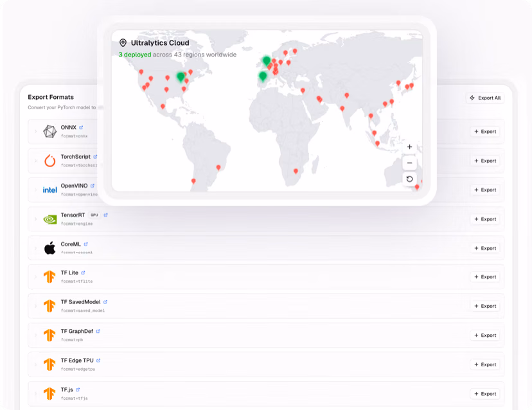The height and width of the screenshot is (410, 532).
Task: Export the model to TF GraphDef
Action: click(x=485, y=335)
